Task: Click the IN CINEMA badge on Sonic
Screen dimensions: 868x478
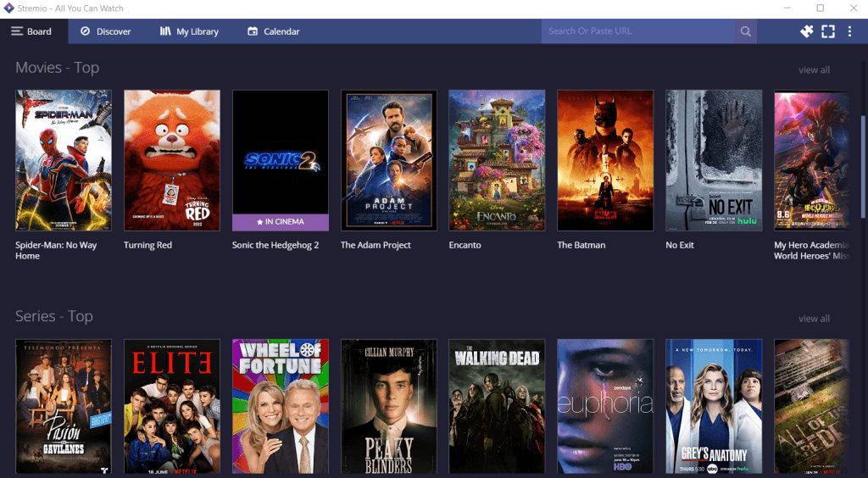Action: pos(281,222)
